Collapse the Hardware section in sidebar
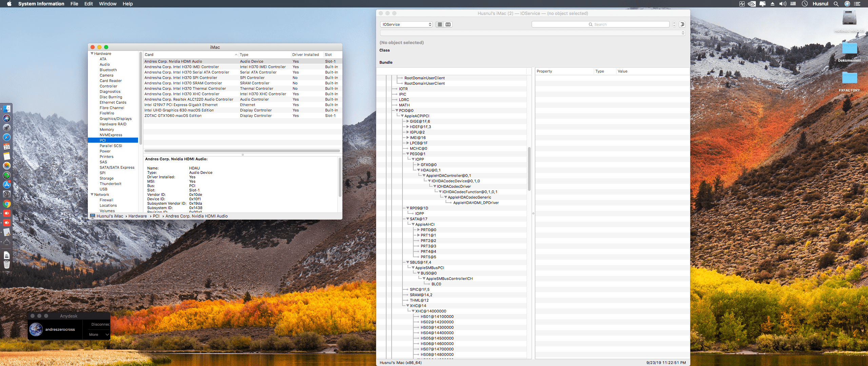The height and width of the screenshot is (366, 868). click(x=92, y=54)
